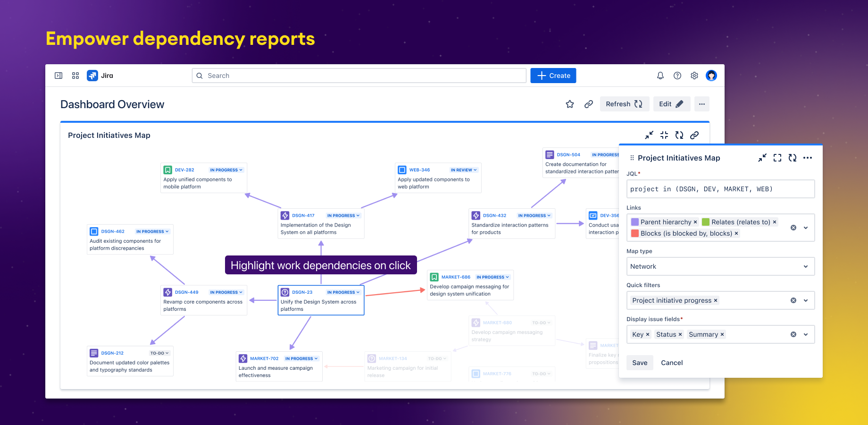Open the dashboard more options menu

coord(702,104)
